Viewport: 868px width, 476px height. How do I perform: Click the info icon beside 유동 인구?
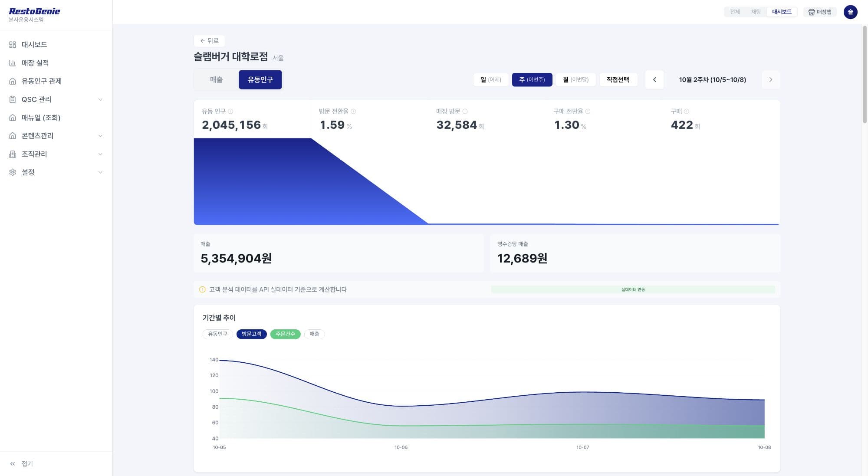click(230, 112)
